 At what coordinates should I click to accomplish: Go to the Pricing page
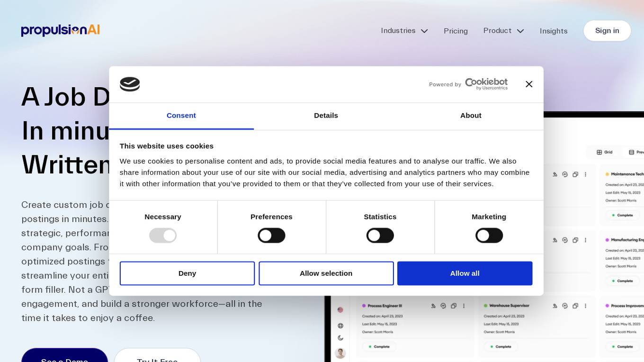coord(456,31)
